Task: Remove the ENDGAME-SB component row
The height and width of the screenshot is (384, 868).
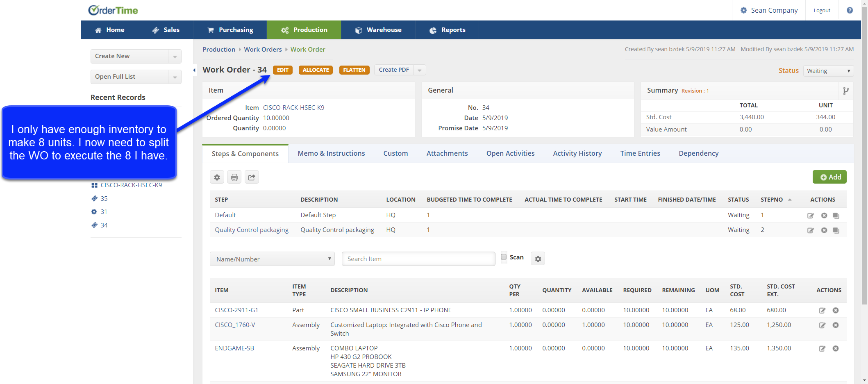Action: tap(836, 349)
